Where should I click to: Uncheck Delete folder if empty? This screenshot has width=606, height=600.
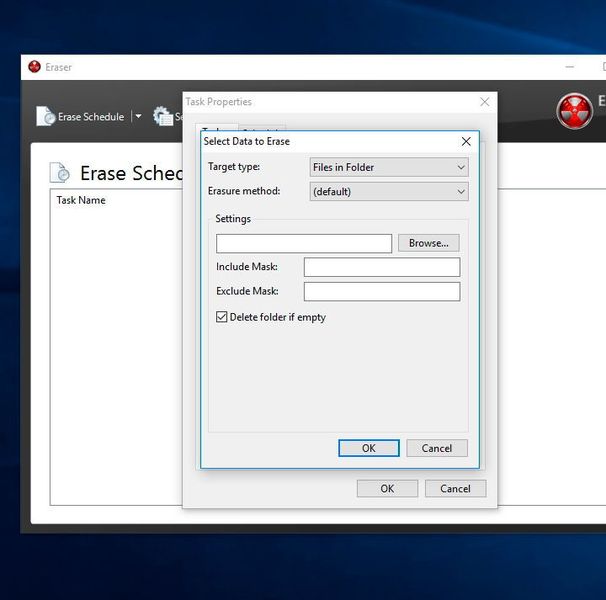[221, 317]
